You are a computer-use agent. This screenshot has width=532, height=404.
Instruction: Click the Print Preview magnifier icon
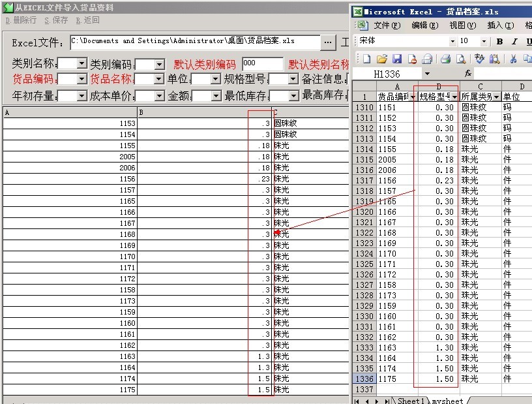[x=461, y=59]
